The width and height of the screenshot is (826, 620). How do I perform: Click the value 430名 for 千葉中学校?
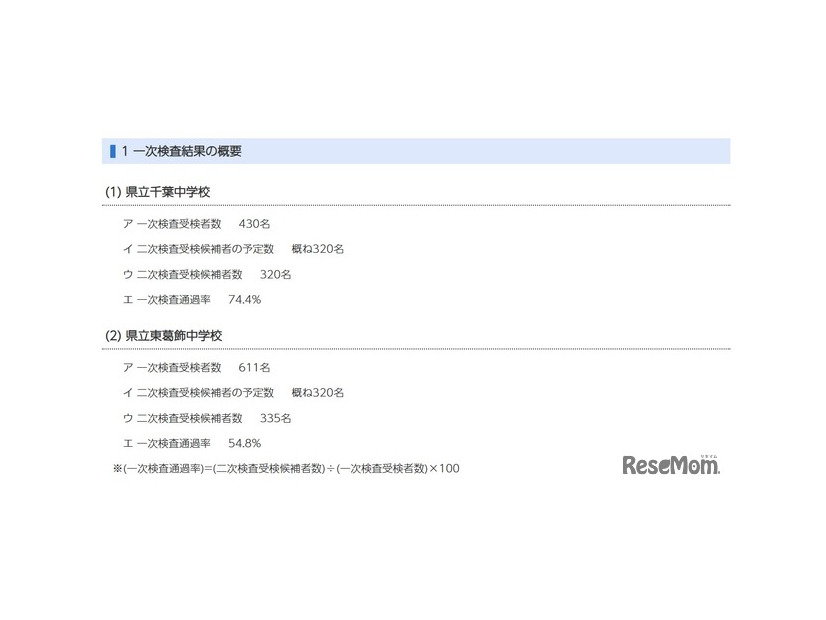pyautogui.click(x=254, y=224)
